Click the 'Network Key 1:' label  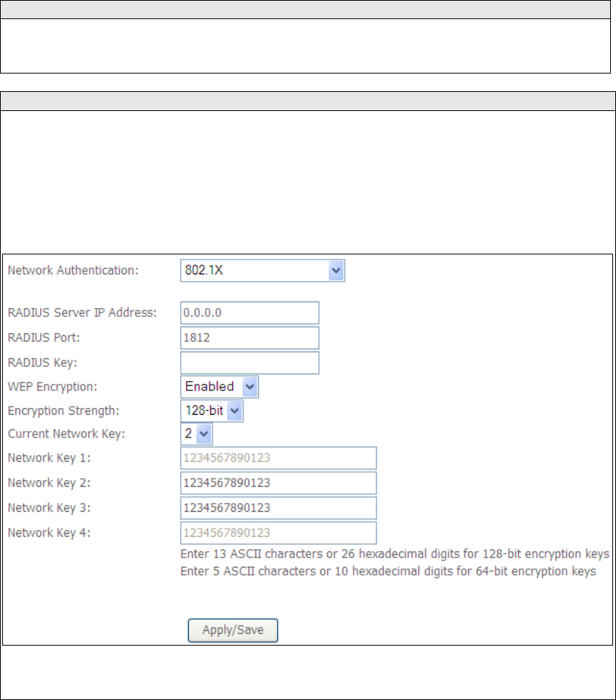[x=49, y=458]
